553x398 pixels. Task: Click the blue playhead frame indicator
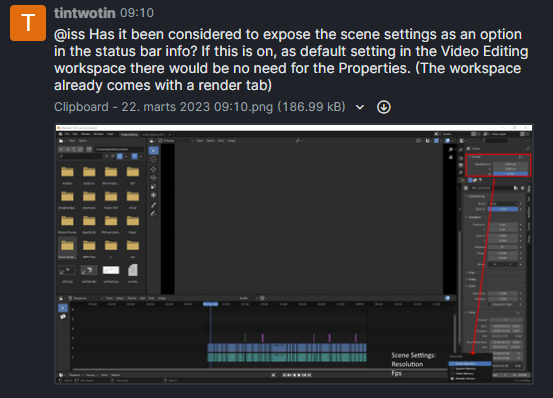pos(211,304)
